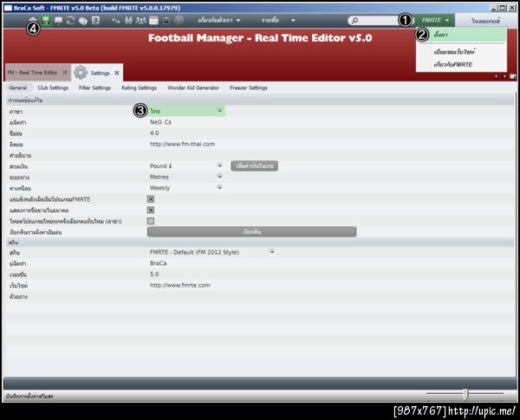
Task: Click the two-persons icon in toolbar
Action: point(128,21)
